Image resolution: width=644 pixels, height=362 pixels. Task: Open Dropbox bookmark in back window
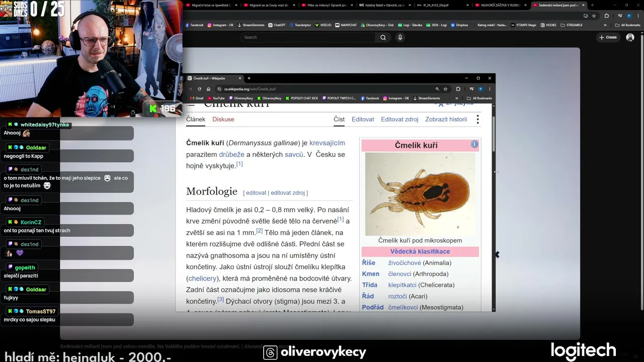[x=459, y=25]
